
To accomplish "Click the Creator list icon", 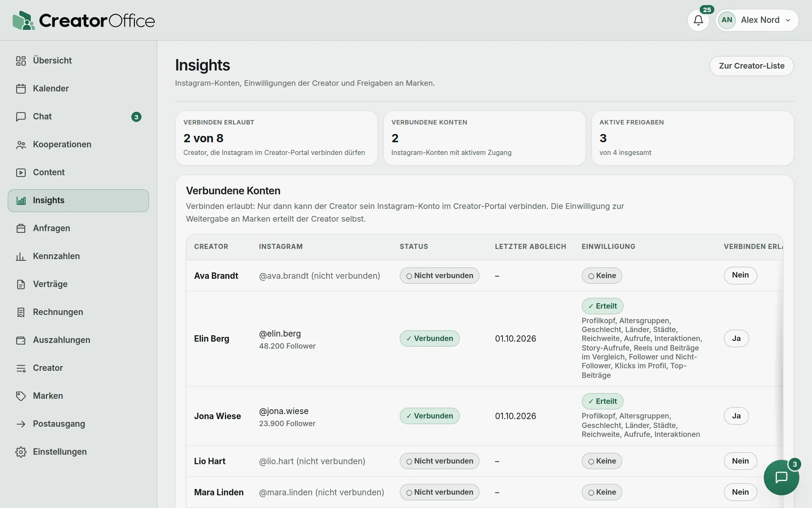I will pos(21,368).
